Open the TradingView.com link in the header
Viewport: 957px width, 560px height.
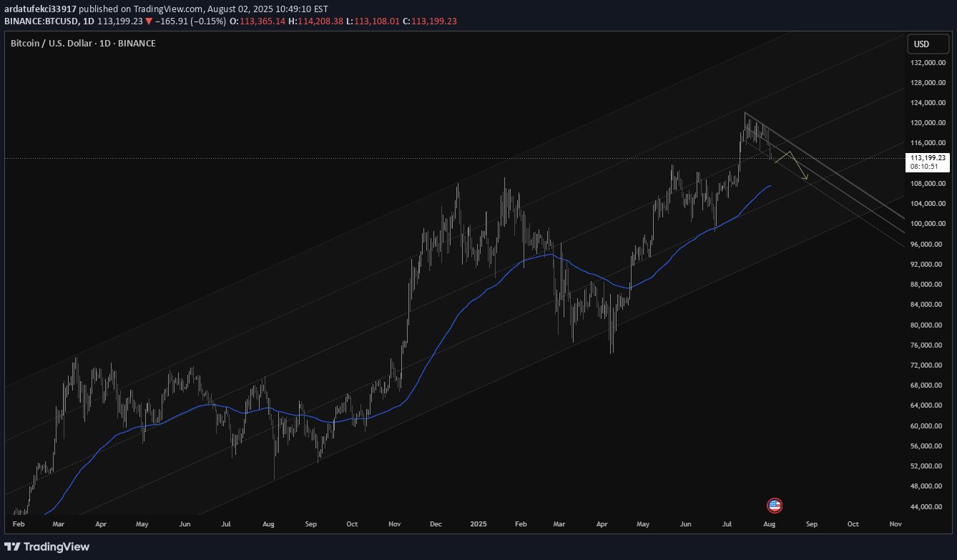[167, 9]
